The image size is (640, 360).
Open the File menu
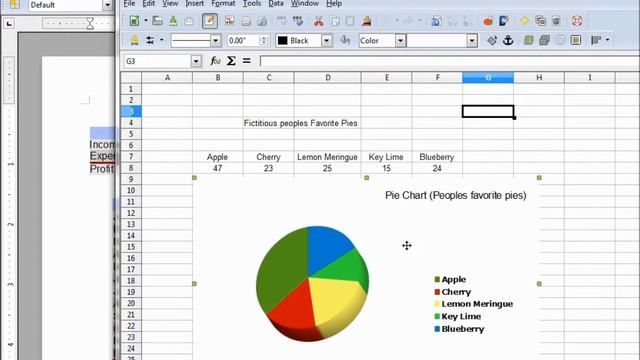click(x=129, y=3)
